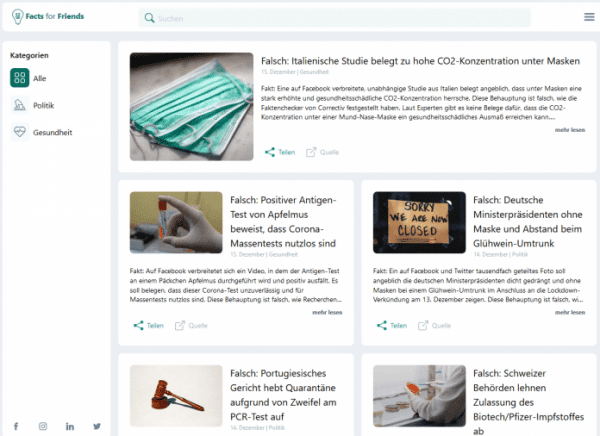Open headline about Positiver Antigen-Test von Apfelmus
The height and width of the screenshot is (436, 600).
283,222
